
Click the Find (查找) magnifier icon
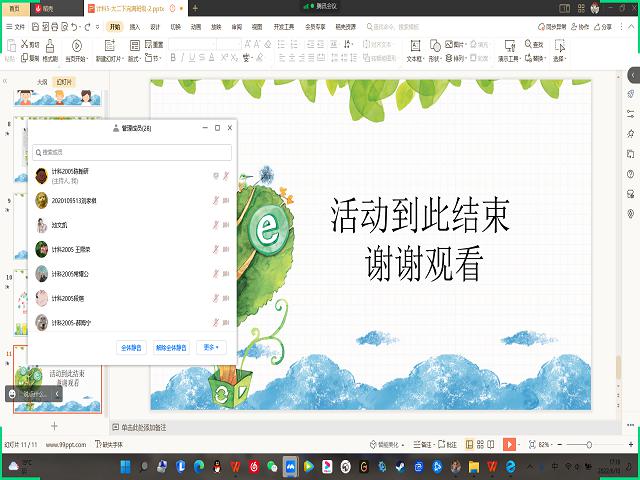coord(534,44)
